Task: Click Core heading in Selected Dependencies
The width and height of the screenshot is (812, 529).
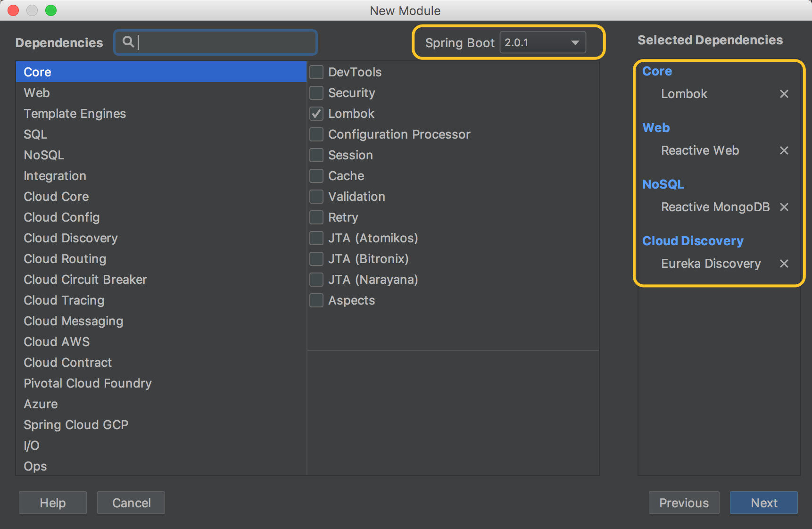Action: [657, 71]
